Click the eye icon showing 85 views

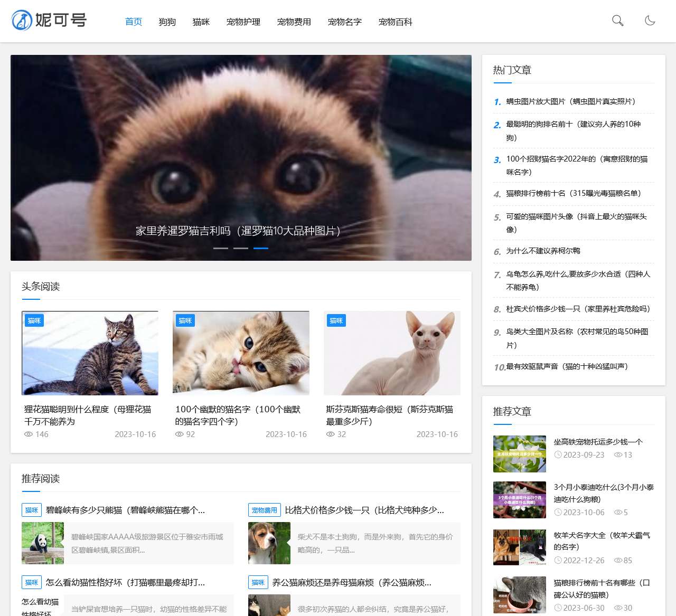(x=618, y=561)
